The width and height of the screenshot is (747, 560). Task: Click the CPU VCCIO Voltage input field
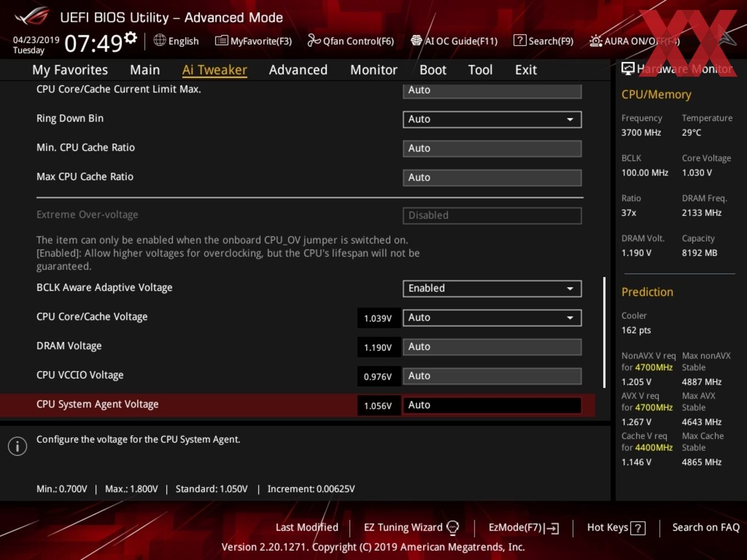[x=492, y=376]
